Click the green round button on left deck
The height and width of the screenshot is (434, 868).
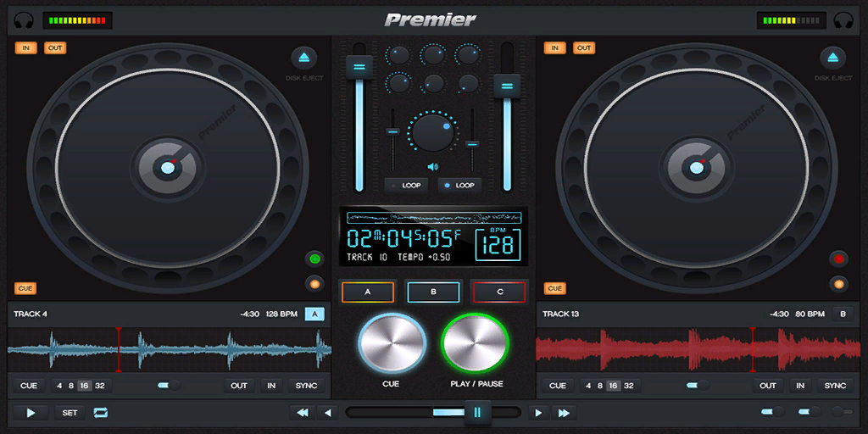point(315,259)
